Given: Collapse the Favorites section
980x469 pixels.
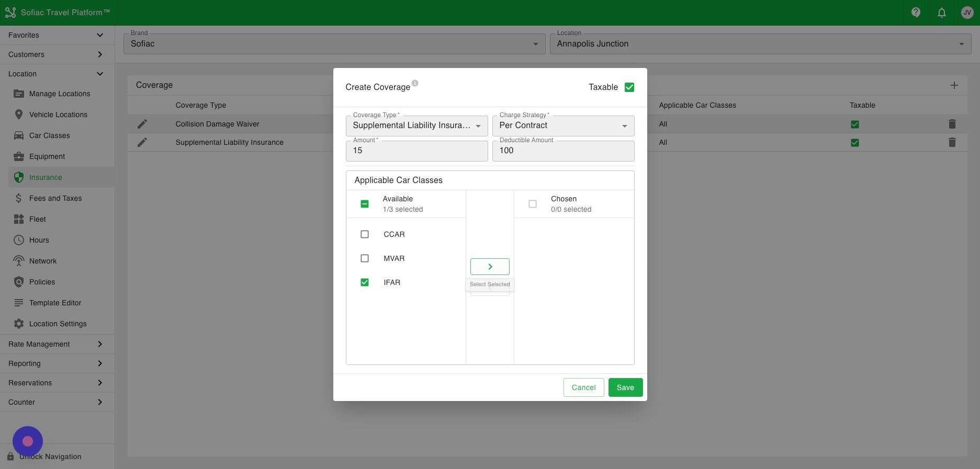Looking at the screenshot, I should point(57,35).
